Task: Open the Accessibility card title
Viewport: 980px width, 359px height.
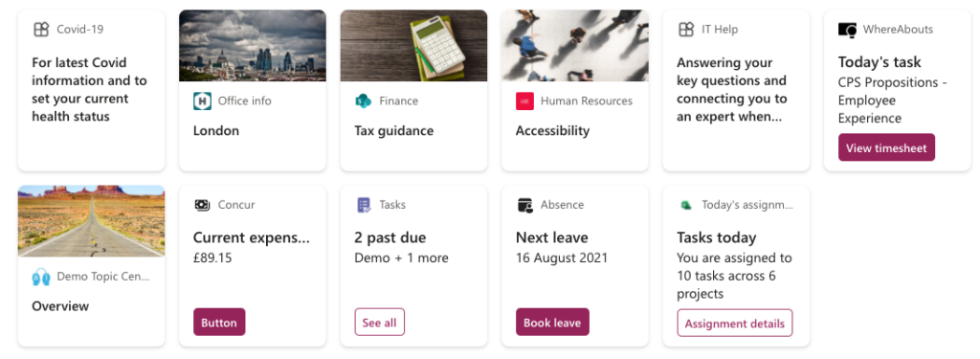Action: click(x=552, y=131)
